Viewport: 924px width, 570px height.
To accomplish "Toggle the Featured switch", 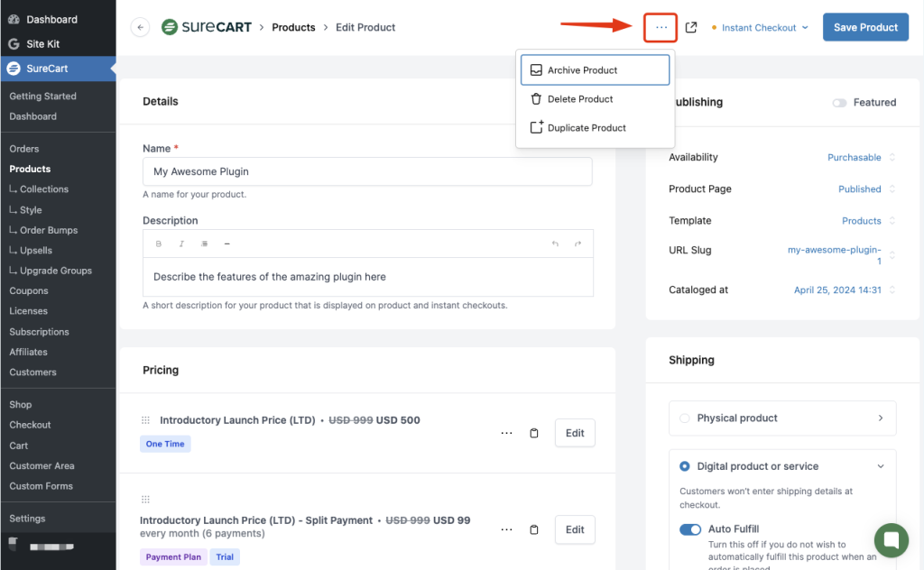I will 840,103.
